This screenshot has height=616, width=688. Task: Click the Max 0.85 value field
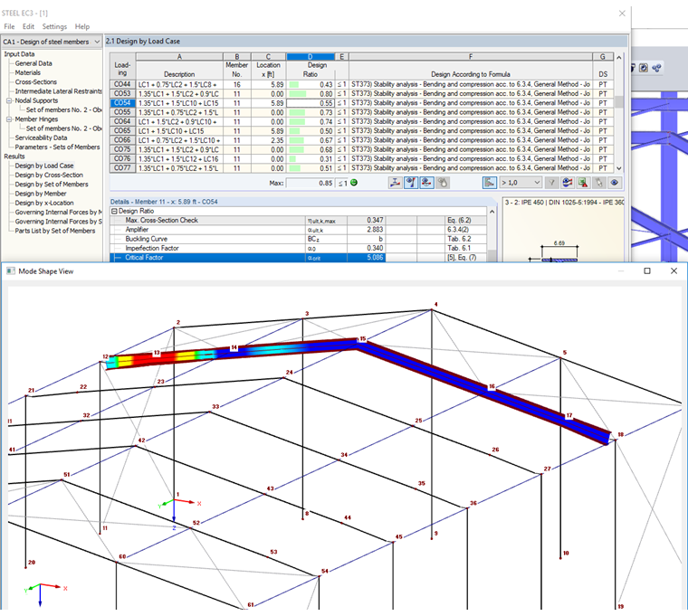pos(311,183)
